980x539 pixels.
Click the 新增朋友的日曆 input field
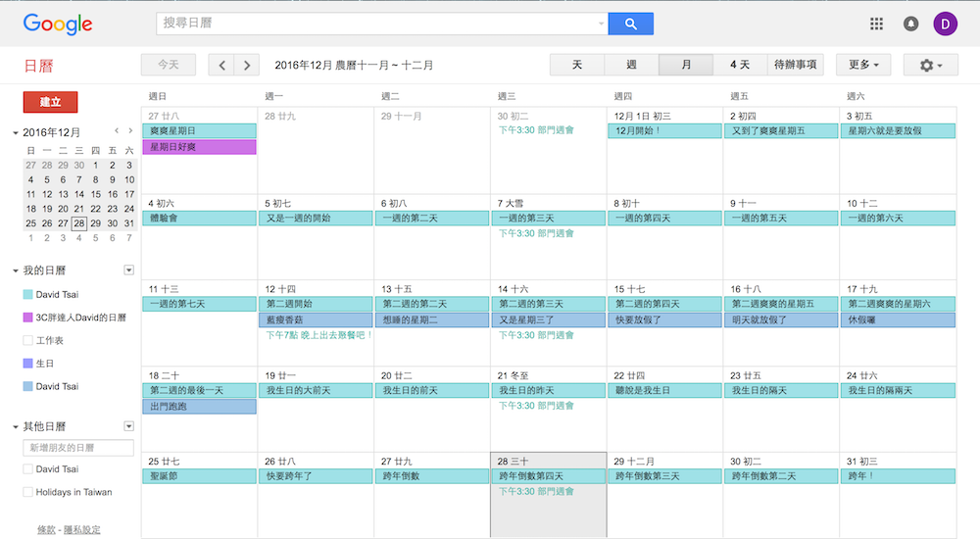78,448
